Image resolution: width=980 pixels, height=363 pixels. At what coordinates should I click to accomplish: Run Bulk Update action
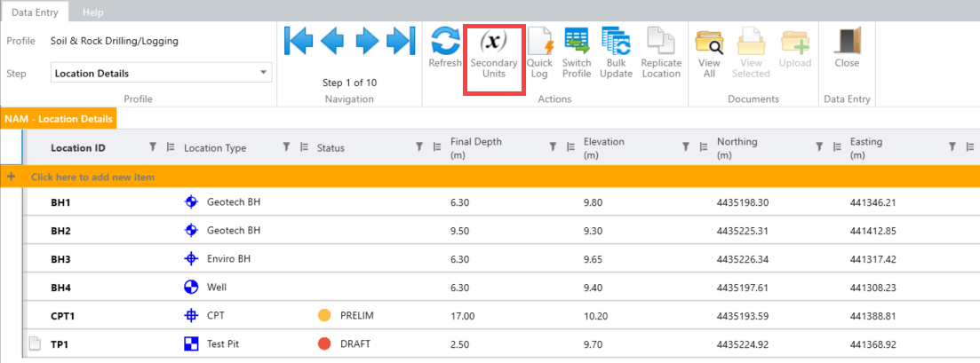pyautogui.click(x=616, y=53)
